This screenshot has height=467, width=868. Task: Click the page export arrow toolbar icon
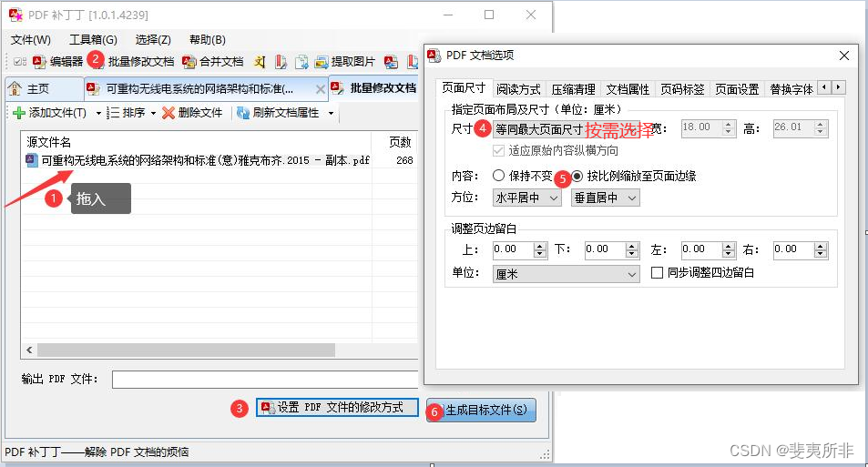tap(301, 61)
